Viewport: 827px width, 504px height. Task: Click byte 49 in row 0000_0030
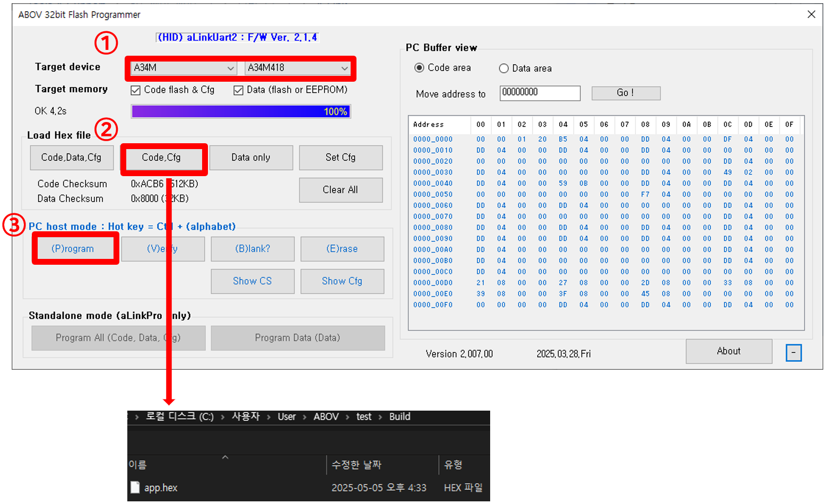(728, 172)
